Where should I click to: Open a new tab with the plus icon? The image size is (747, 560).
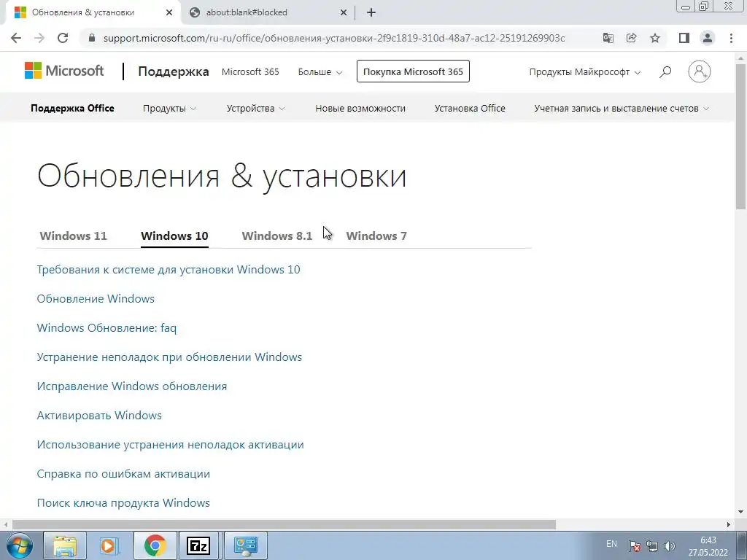371,12
